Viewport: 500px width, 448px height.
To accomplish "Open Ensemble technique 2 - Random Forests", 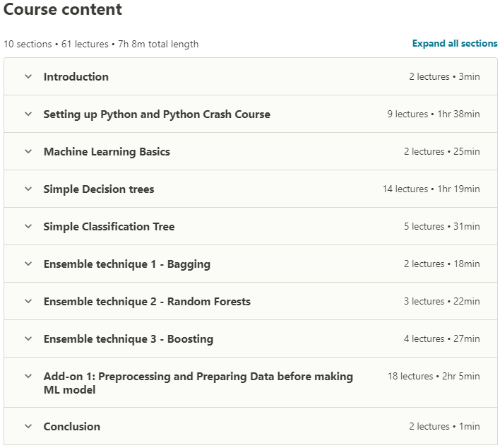I will [147, 302].
